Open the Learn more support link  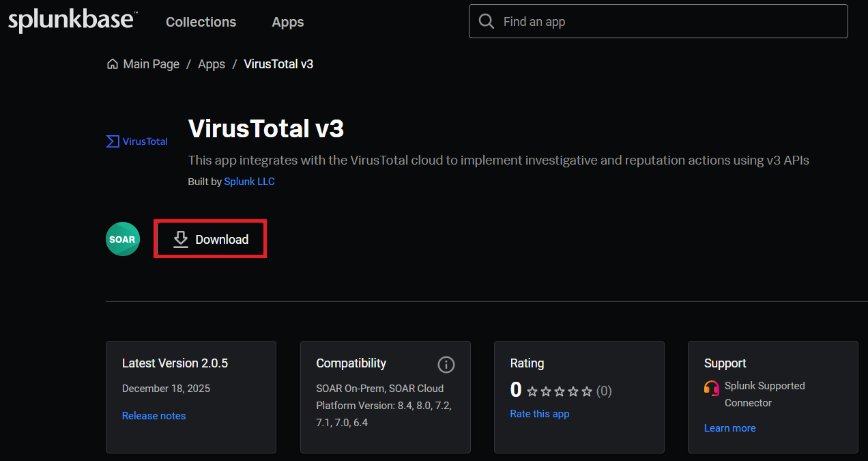729,428
